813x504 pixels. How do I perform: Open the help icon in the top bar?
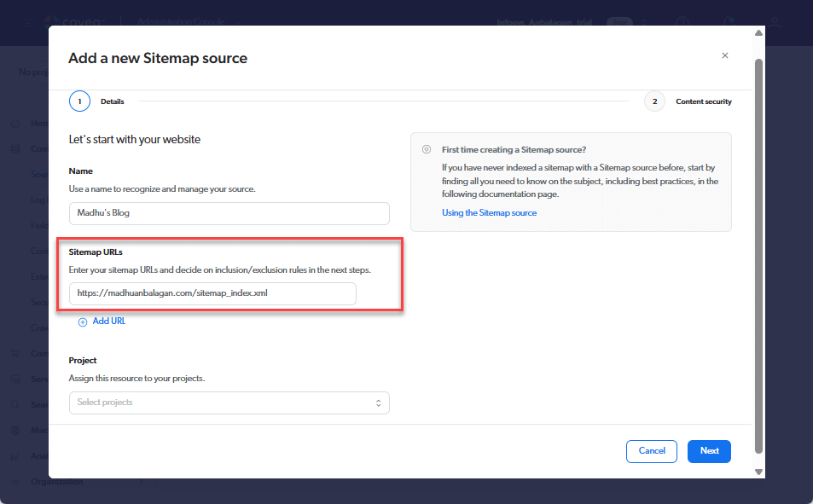pyautogui.click(x=682, y=22)
